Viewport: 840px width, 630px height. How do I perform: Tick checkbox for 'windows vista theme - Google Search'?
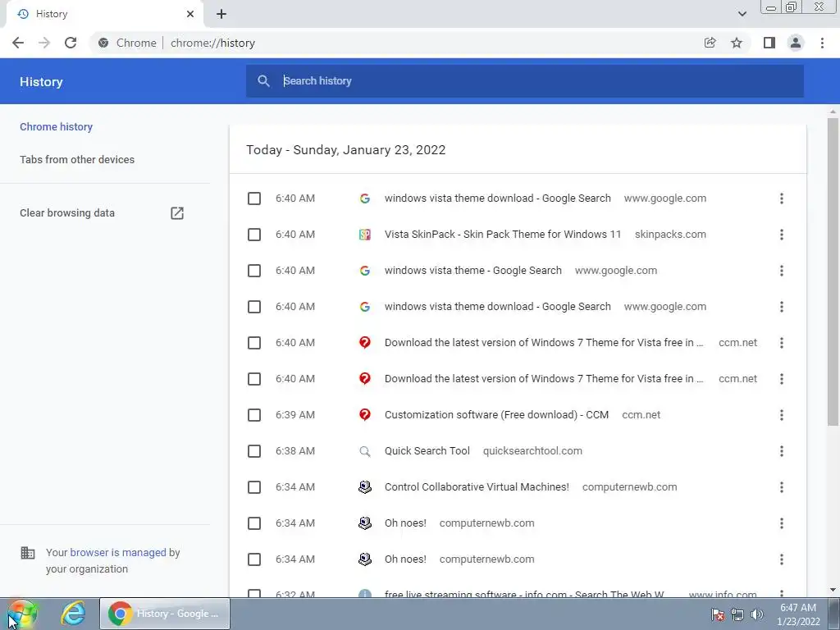pos(254,271)
